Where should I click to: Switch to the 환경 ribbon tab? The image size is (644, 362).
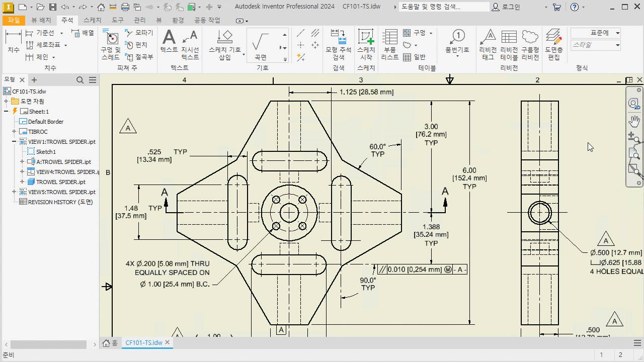pyautogui.click(x=178, y=20)
